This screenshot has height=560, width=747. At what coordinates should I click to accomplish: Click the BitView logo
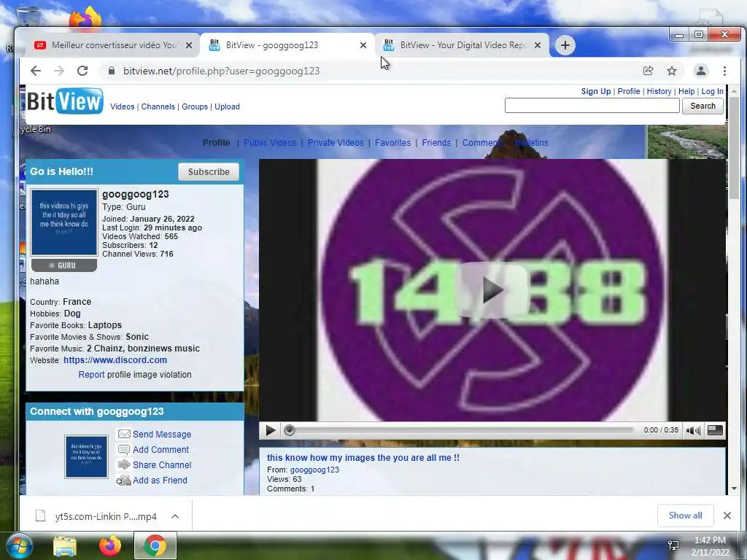click(x=65, y=101)
